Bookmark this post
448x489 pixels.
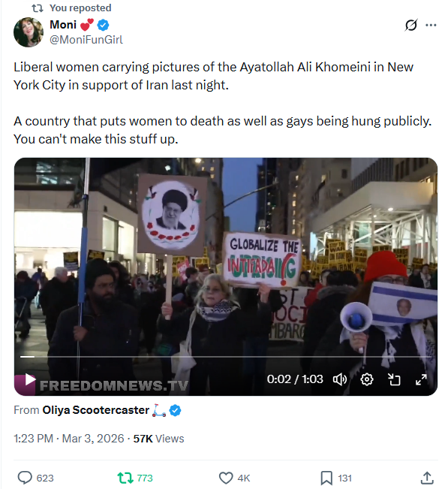coord(326,478)
